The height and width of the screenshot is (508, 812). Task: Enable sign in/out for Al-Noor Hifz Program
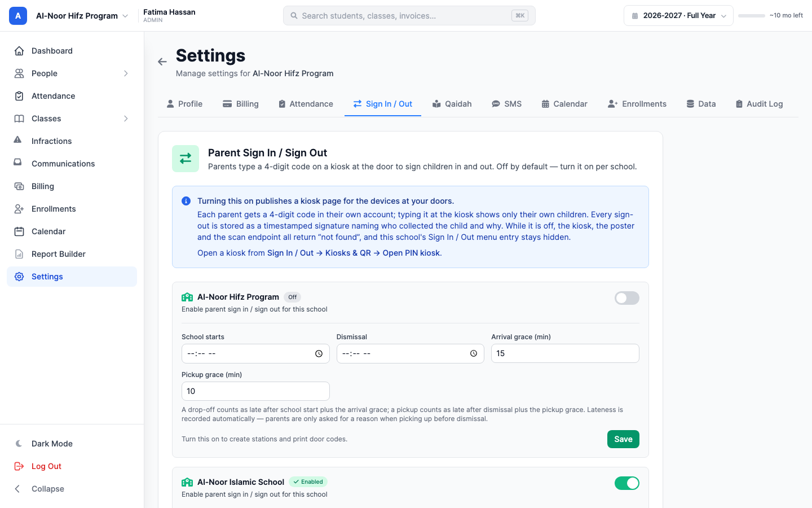coord(627,298)
